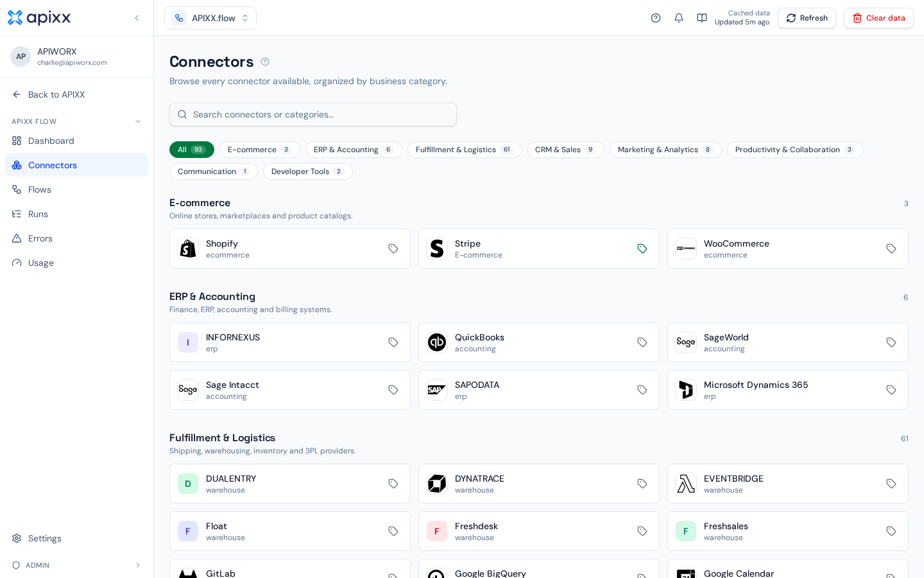Open Flows in the sidebar
This screenshot has width=924, height=578.
(76, 189)
